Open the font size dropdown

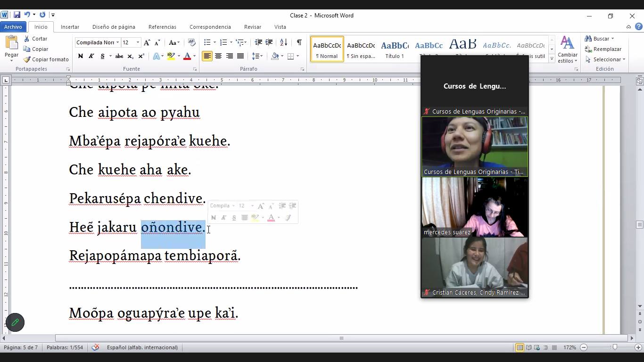tap(138, 42)
